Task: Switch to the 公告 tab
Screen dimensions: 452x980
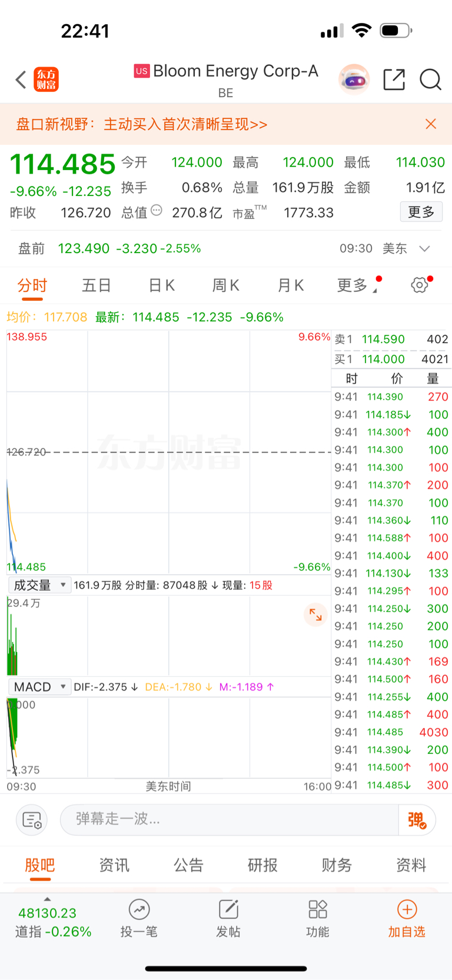Action: tap(188, 865)
